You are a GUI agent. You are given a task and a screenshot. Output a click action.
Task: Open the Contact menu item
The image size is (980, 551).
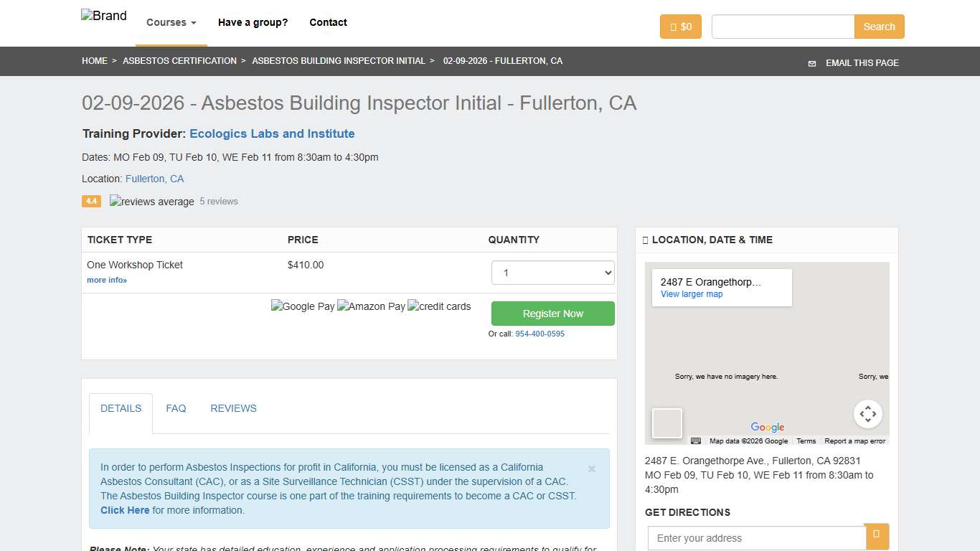click(328, 22)
